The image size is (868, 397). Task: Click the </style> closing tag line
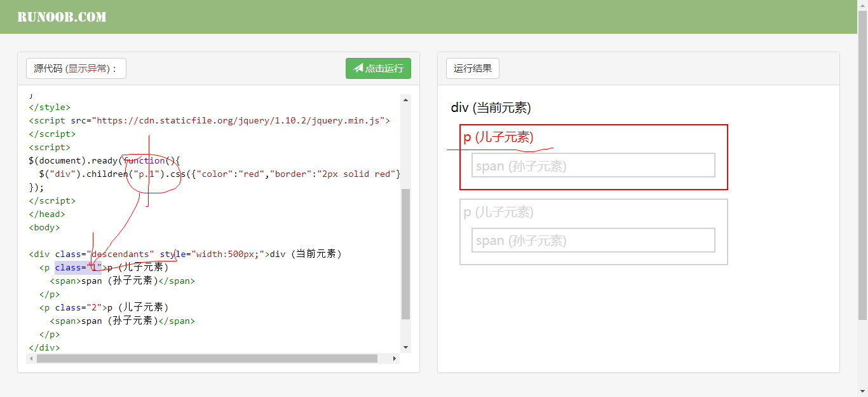pyautogui.click(x=50, y=107)
